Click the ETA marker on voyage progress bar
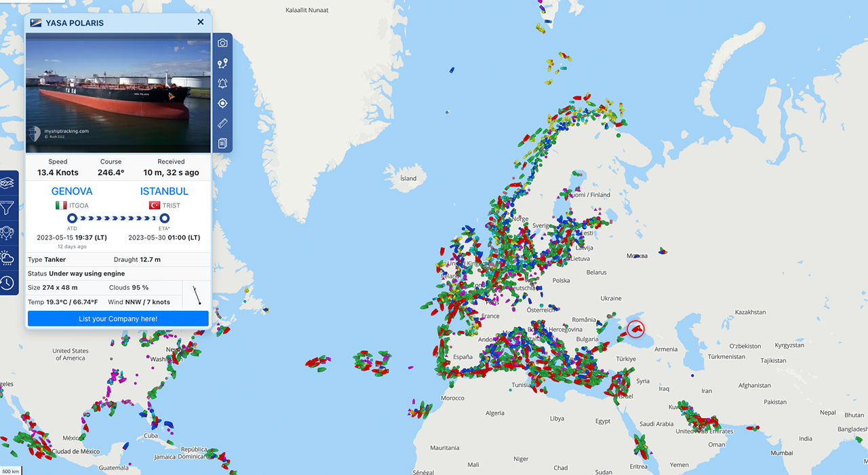This screenshot has height=475, width=868. click(x=164, y=218)
